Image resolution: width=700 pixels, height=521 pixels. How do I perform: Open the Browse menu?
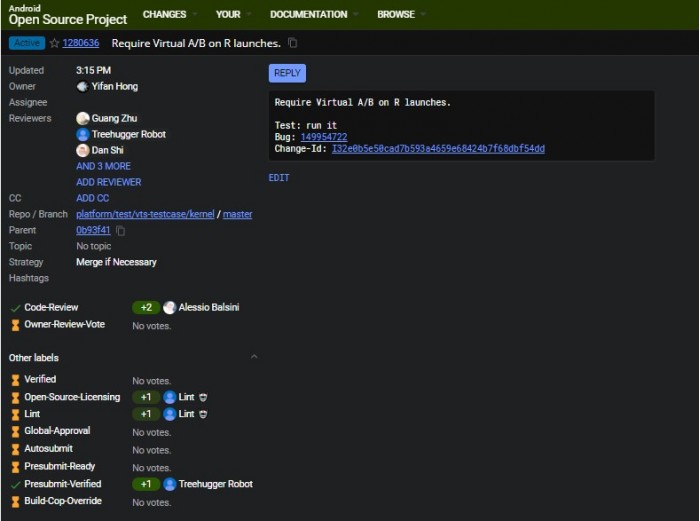point(396,15)
